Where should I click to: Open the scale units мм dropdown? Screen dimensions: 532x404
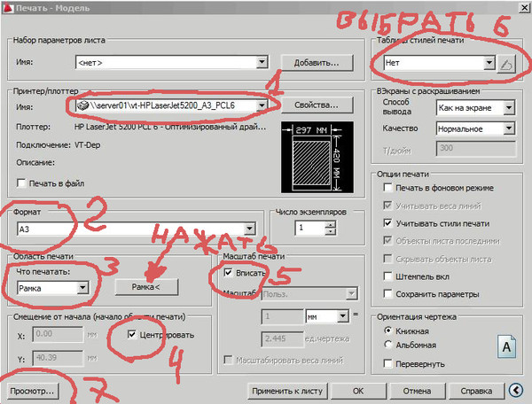pyautogui.click(x=342, y=316)
